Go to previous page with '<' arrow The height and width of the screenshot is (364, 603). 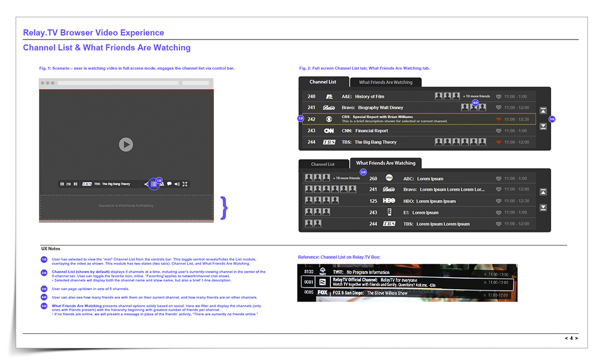(566, 338)
